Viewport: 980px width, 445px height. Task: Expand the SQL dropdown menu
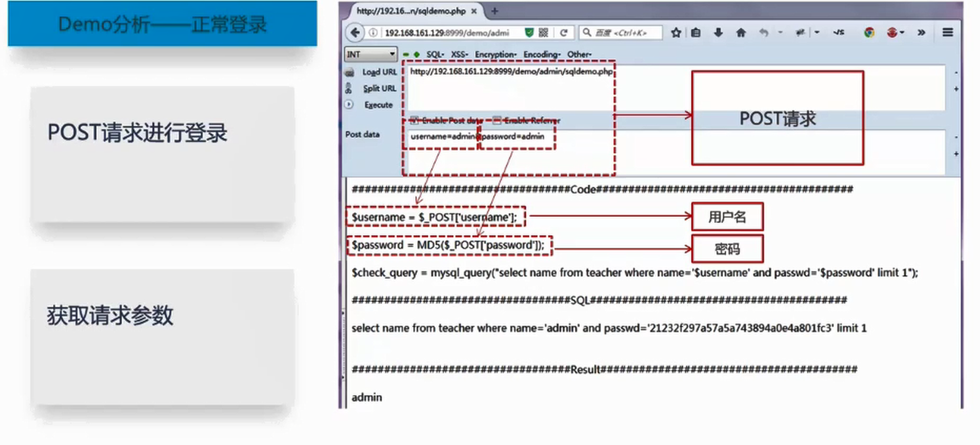point(435,54)
